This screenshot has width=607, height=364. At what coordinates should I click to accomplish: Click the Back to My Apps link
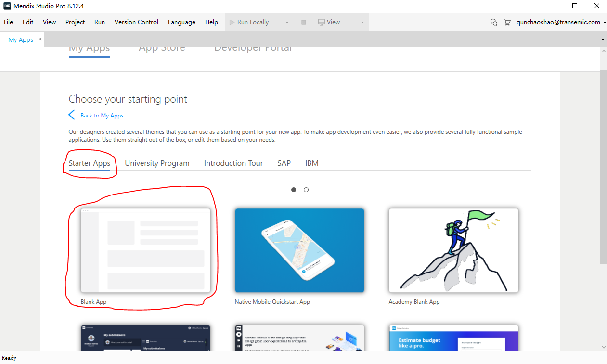pyautogui.click(x=102, y=116)
